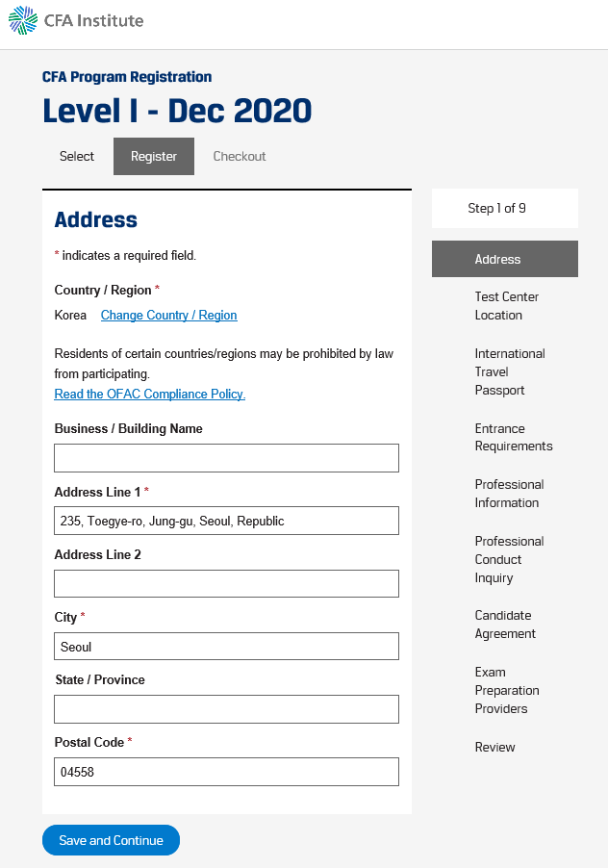The height and width of the screenshot is (868, 608).
Task: Click the Address Line 2 field
Action: click(226, 583)
